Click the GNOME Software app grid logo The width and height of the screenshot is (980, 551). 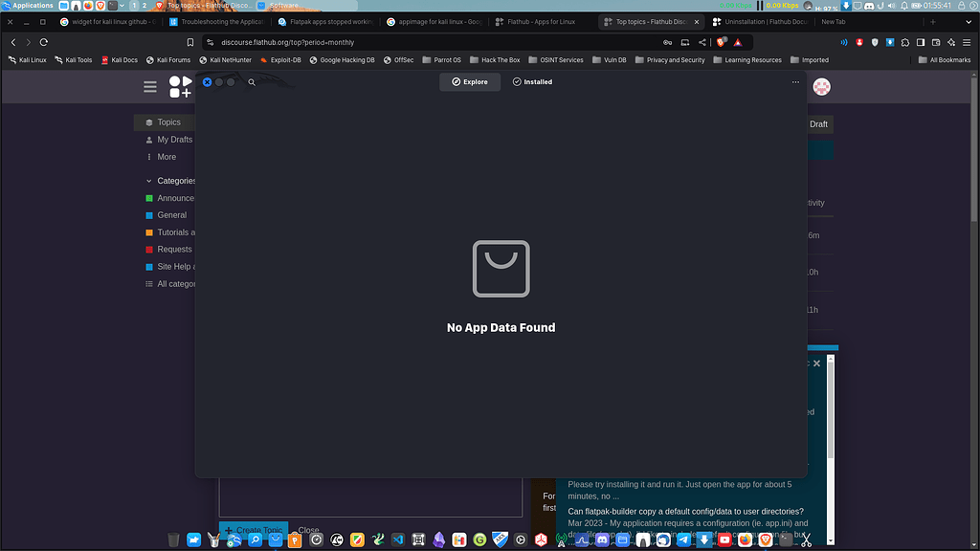[x=178, y=86]
